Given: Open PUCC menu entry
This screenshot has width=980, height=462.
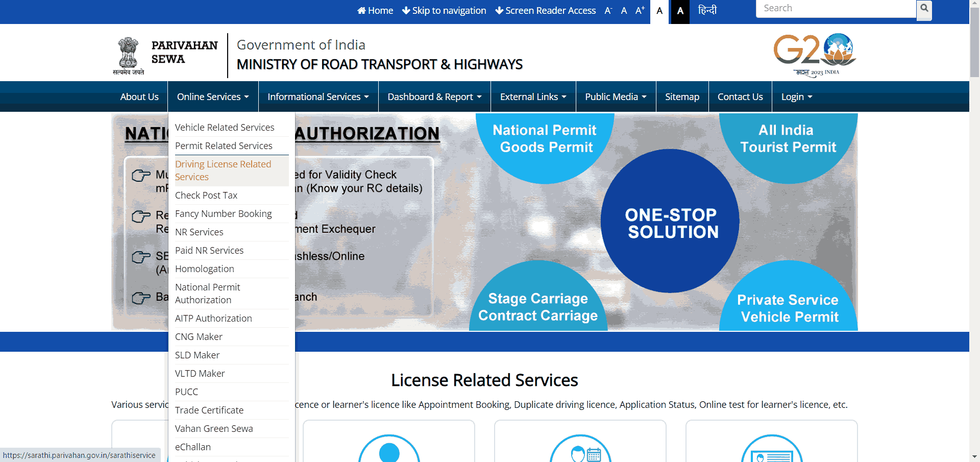Looking at the screenshot, I should coord(232,392).
